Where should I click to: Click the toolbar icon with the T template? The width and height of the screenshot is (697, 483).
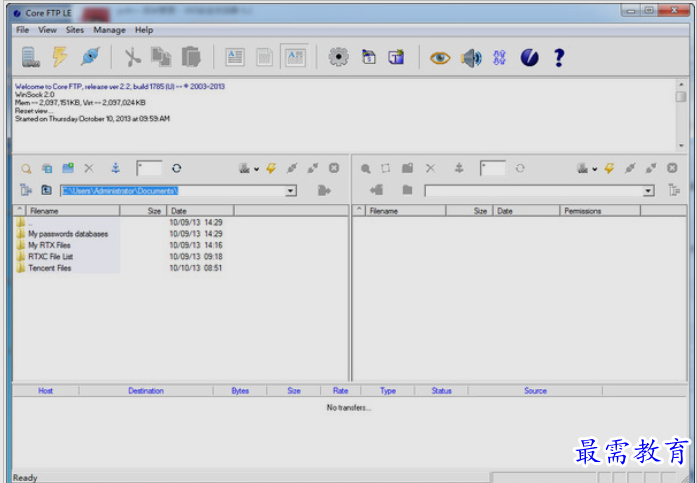click(x=396, y=57)
